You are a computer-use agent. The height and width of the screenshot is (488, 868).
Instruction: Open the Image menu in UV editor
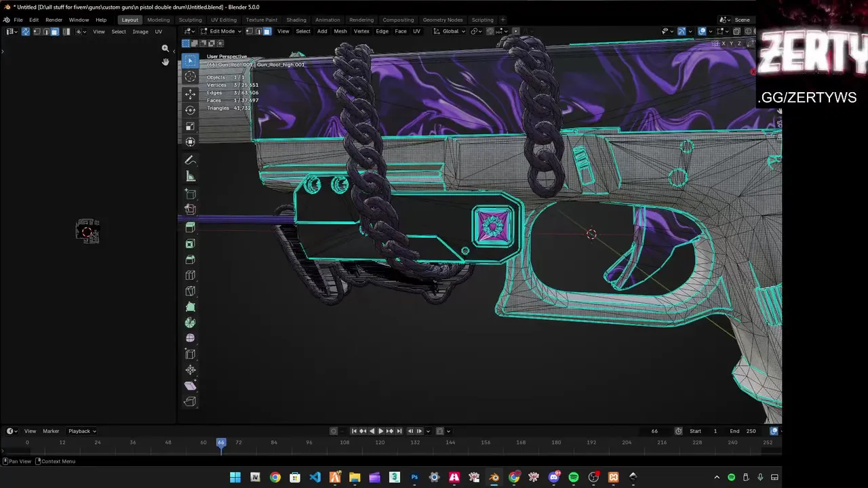click(140, 31)
